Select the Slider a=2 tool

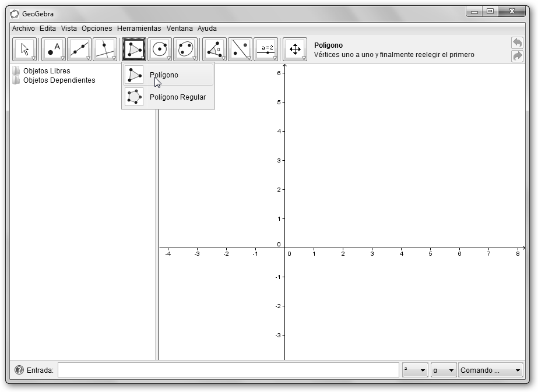click(266, 50)
